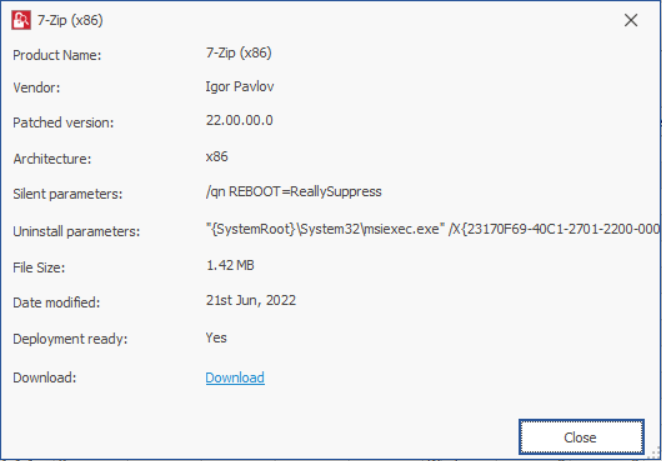The image size is (662, 461).
Task: Click the Product Name value 7-Zip (x86)
Action: (x=239, y=53)
